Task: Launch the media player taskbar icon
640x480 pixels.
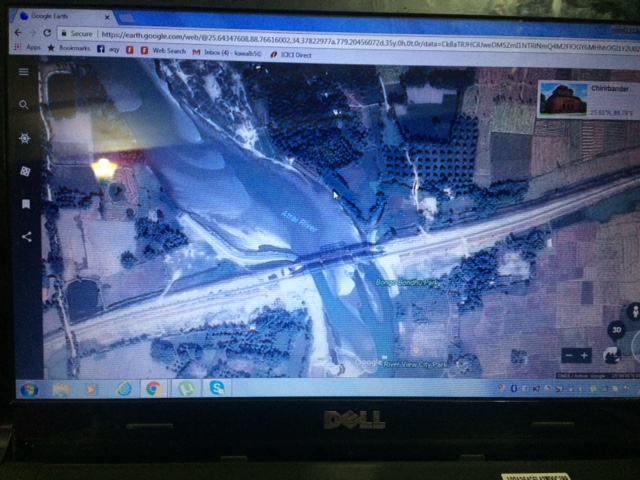Action: [91, 389]
